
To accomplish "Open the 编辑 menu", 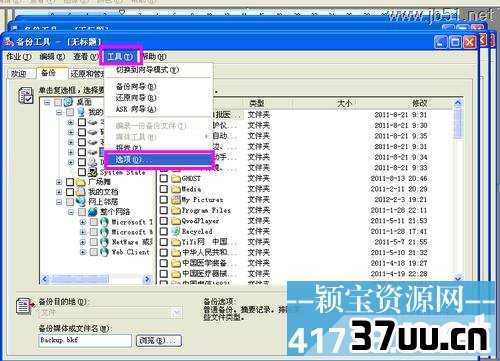I will tap(52, 57).
